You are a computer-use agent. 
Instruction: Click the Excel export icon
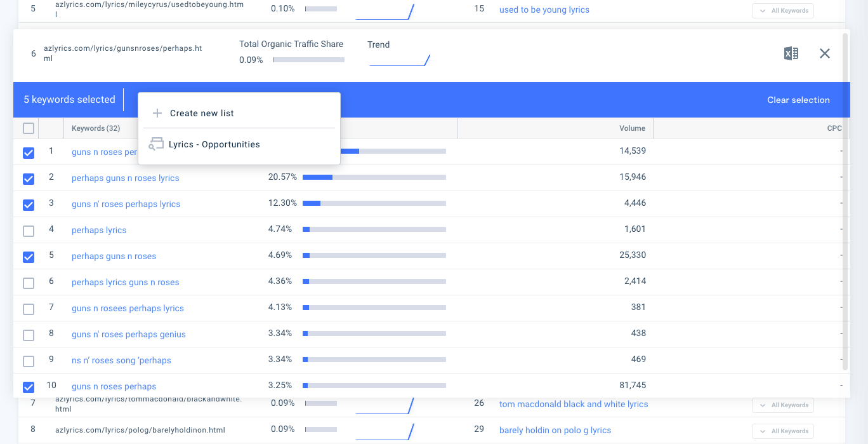point(791,53)
